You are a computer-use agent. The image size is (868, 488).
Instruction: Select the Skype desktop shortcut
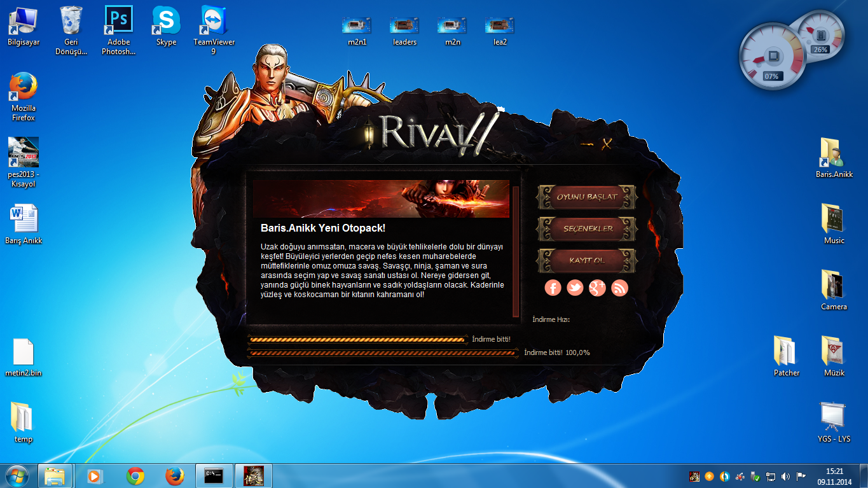click(x=166, y=27)
